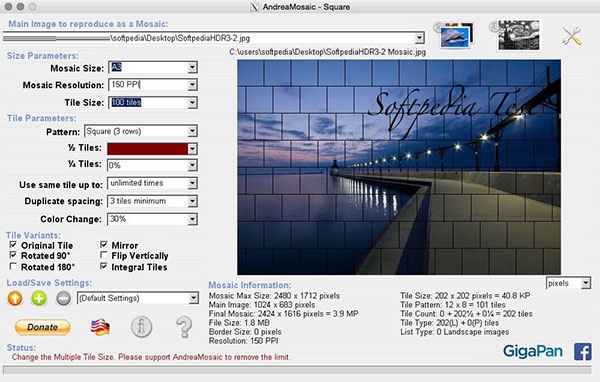Toggle the Flip Vertically checkbox
Screen dimensions: 600x382
[103, 255]
